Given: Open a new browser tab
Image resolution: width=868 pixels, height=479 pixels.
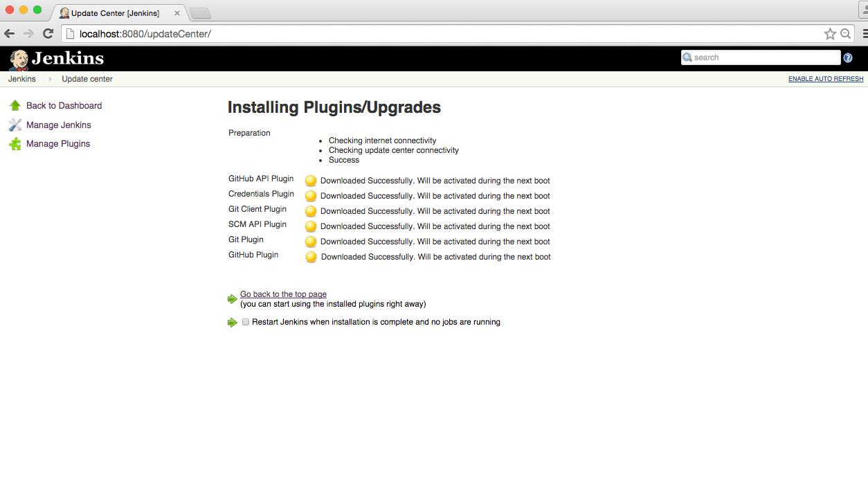Looking at the screenshot, I should [200, 14].
